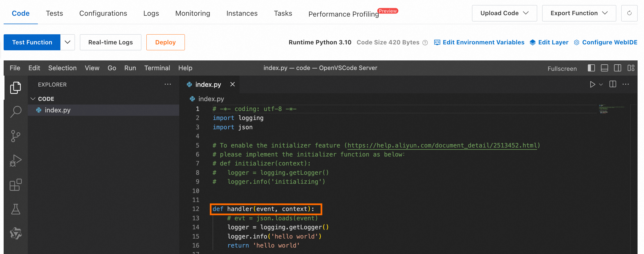Open the Go menu
This screenshot has height=254, width=644.
point(112,68)
